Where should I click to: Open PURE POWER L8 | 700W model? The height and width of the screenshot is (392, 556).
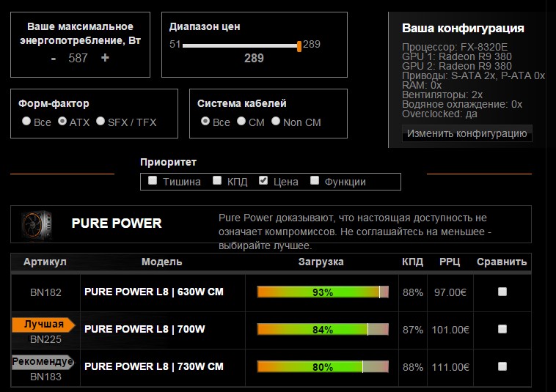[145, 329]
